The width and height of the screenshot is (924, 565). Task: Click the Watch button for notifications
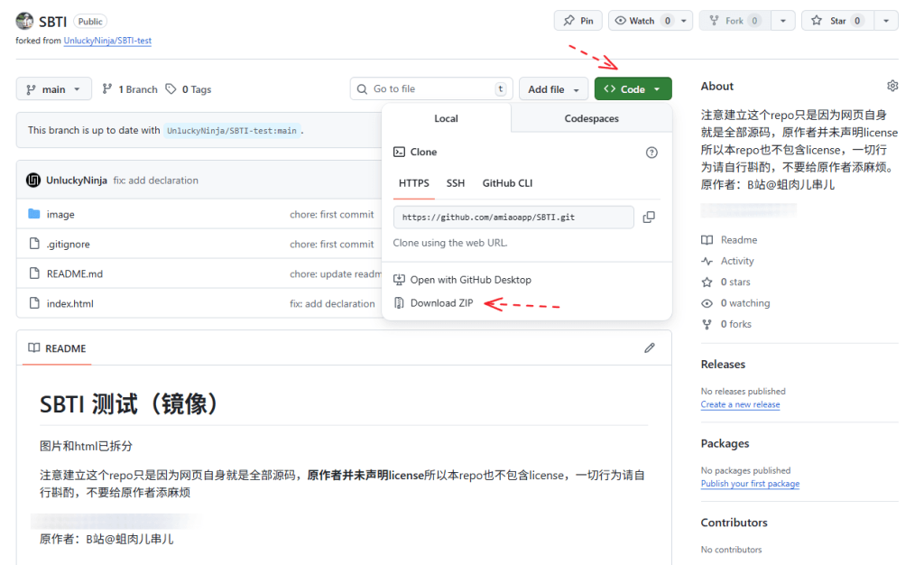(x=642, y=21)
